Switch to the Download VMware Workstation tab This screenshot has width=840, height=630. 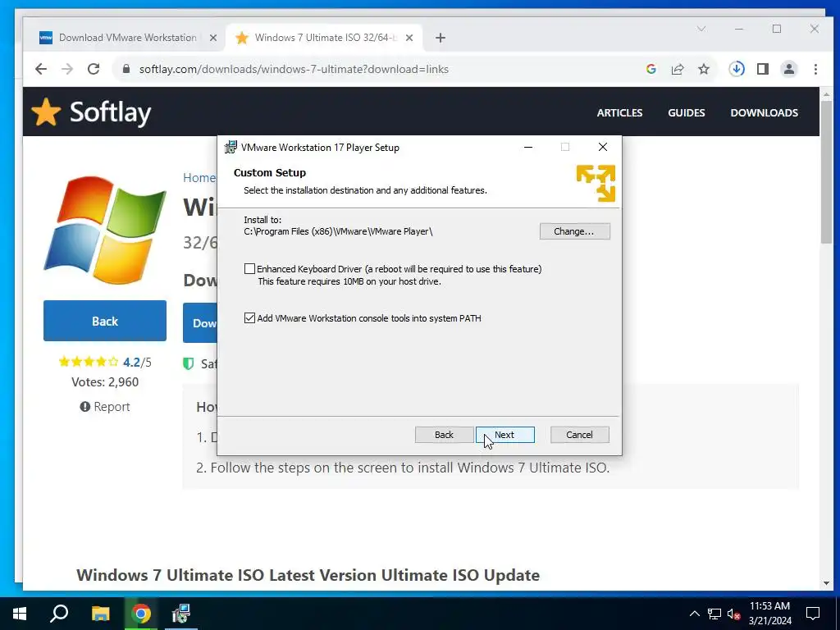click(x=127, y=38)
